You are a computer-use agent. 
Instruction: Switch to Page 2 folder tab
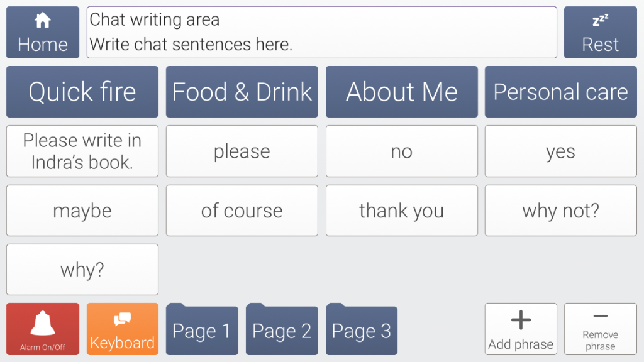pos(282,329)
